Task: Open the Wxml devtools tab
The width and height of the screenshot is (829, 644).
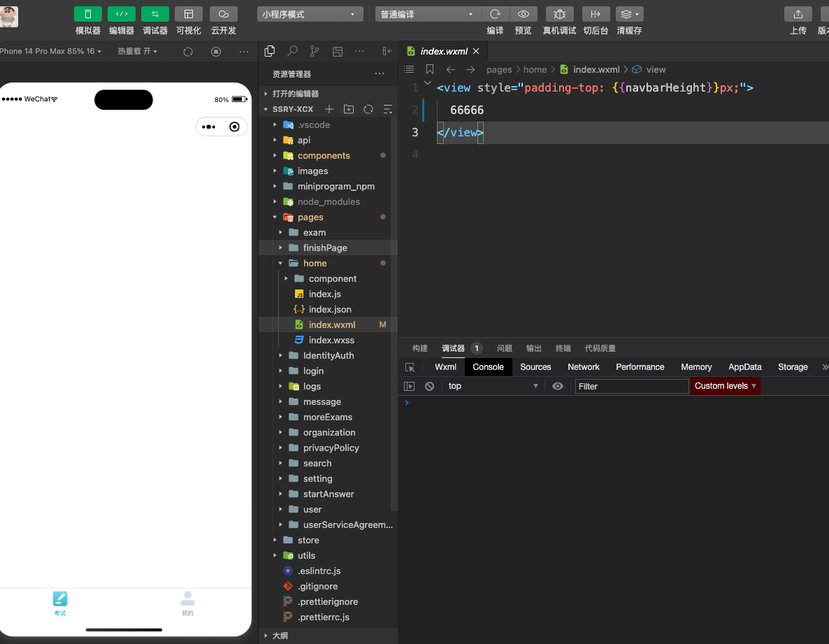Action: point(446,367)
